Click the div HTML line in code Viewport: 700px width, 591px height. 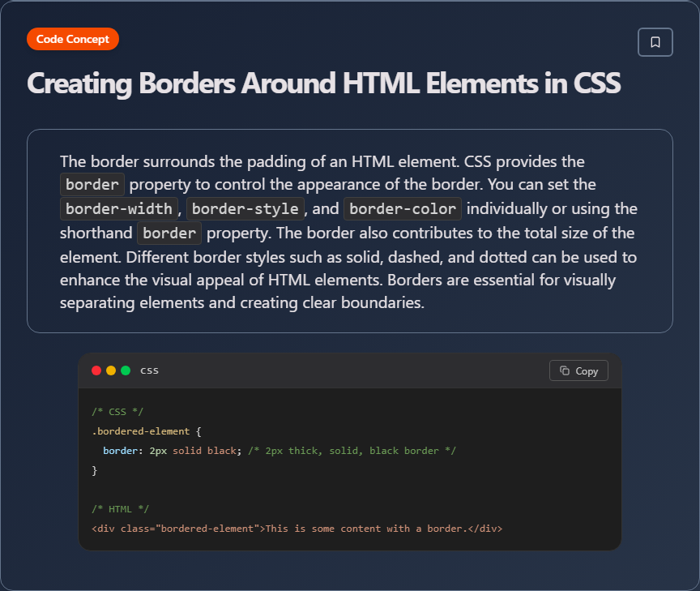coord(297,528)
